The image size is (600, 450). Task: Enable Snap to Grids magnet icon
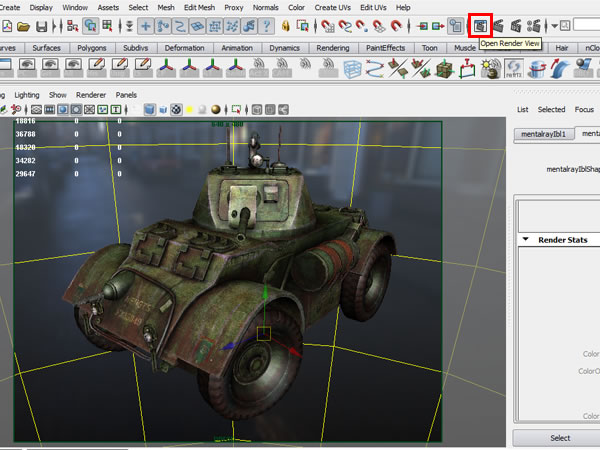[x=328, y=26]
